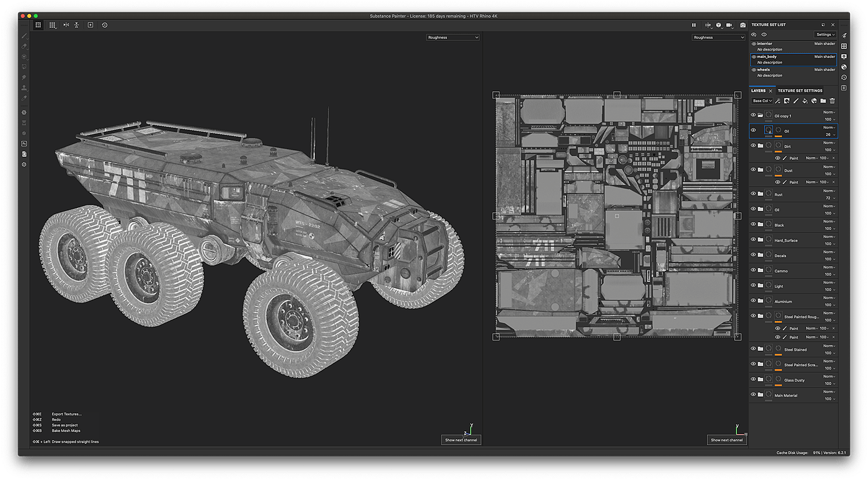The width and height of the screenshot is (868, 480).
Task: Click Show next channel in 2D view
Action: pyautogui.click(x=727, y=440)
